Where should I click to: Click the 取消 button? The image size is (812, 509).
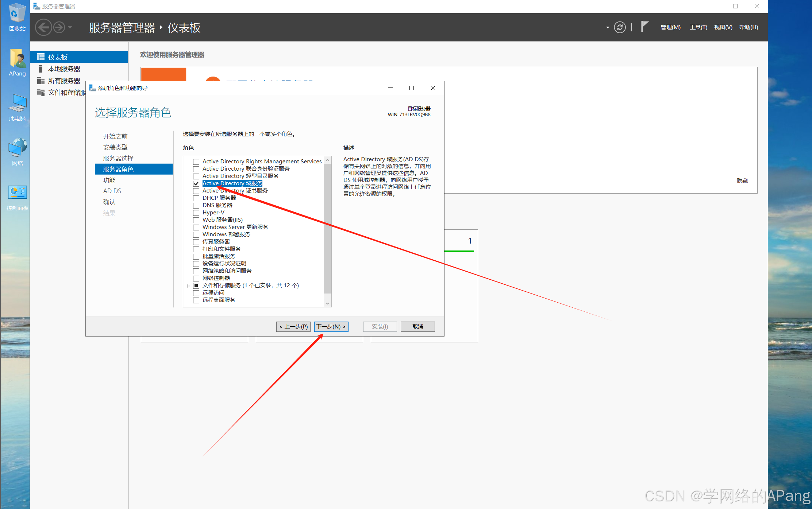pyautogui.click(x=417, y=326)
